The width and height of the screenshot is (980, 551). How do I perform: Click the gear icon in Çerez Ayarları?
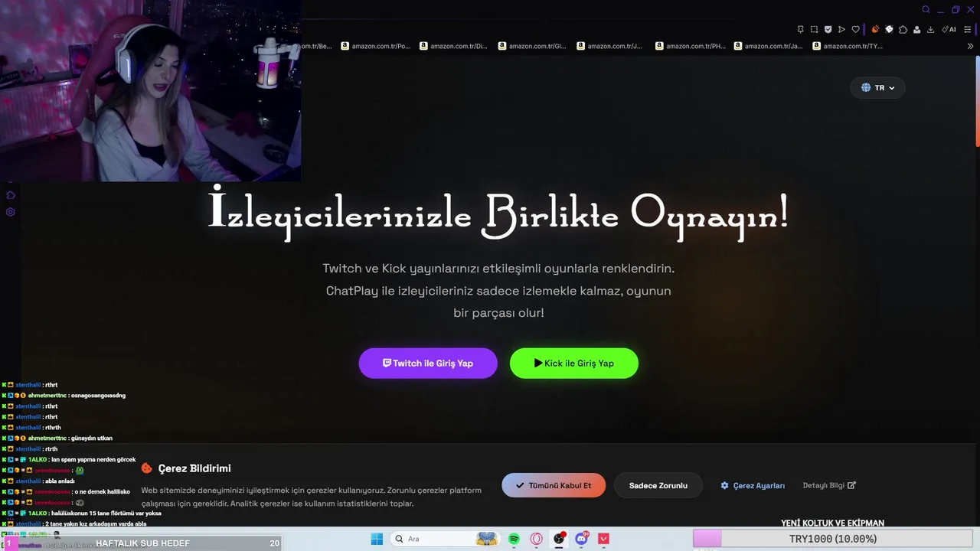point(725,485)
